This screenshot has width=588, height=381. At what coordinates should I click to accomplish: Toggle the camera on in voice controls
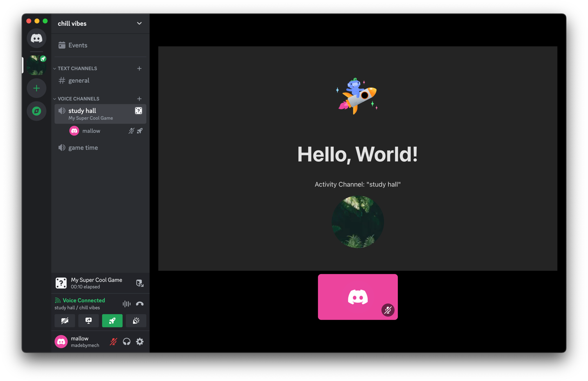coord(65,321)
